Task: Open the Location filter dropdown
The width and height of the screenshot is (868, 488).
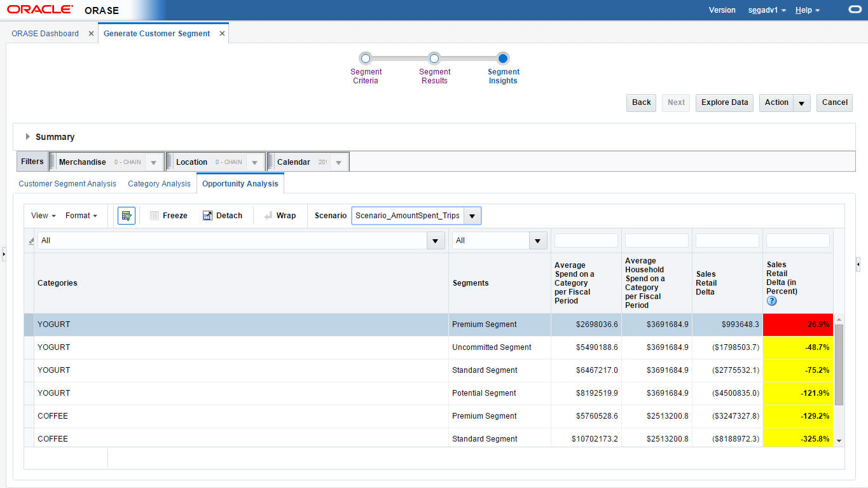Action: 254,162
